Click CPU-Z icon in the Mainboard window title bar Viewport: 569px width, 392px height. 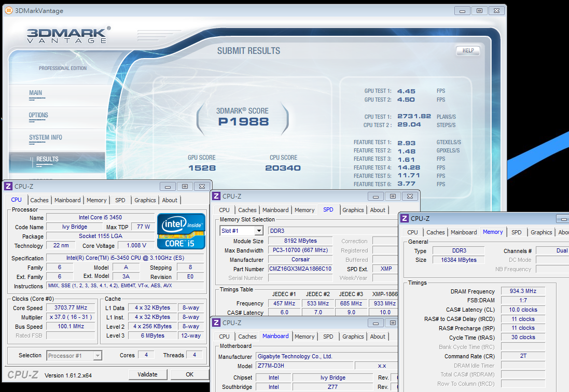(x=216, y=323)
